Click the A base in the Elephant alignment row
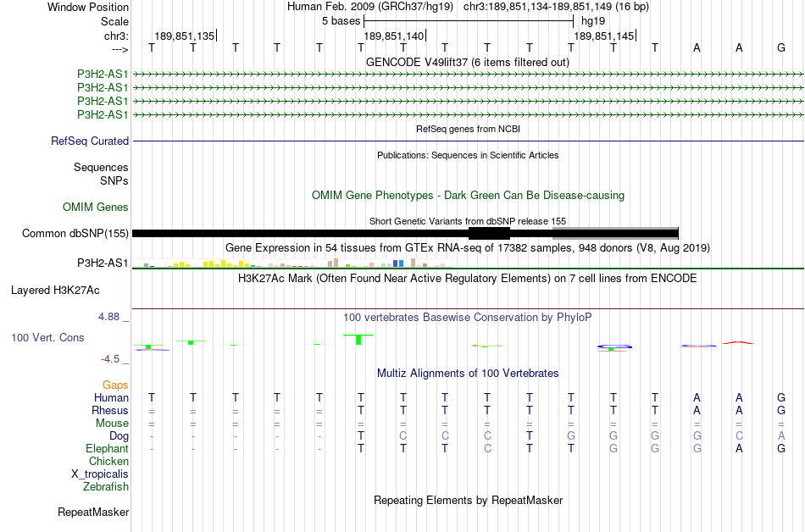 [739, 449]
